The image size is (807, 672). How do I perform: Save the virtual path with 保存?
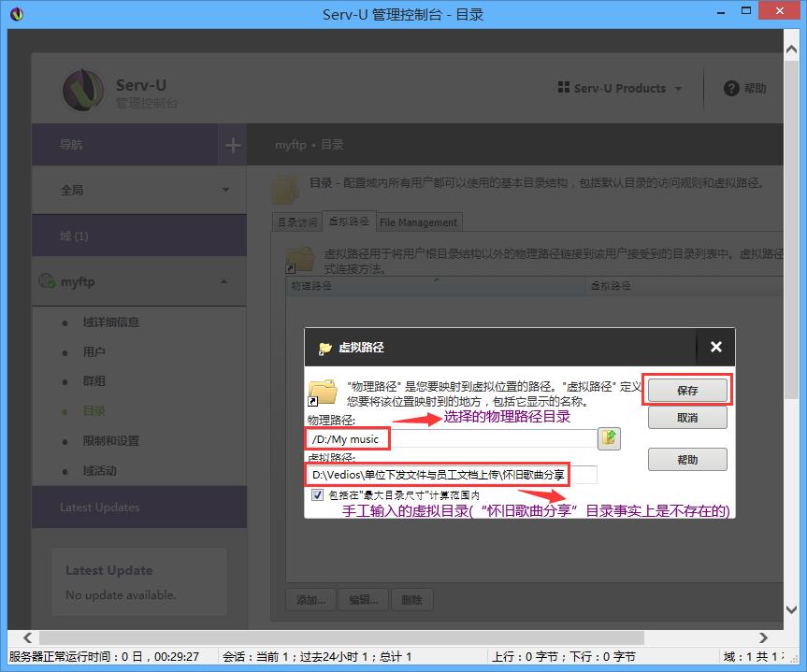687,391
